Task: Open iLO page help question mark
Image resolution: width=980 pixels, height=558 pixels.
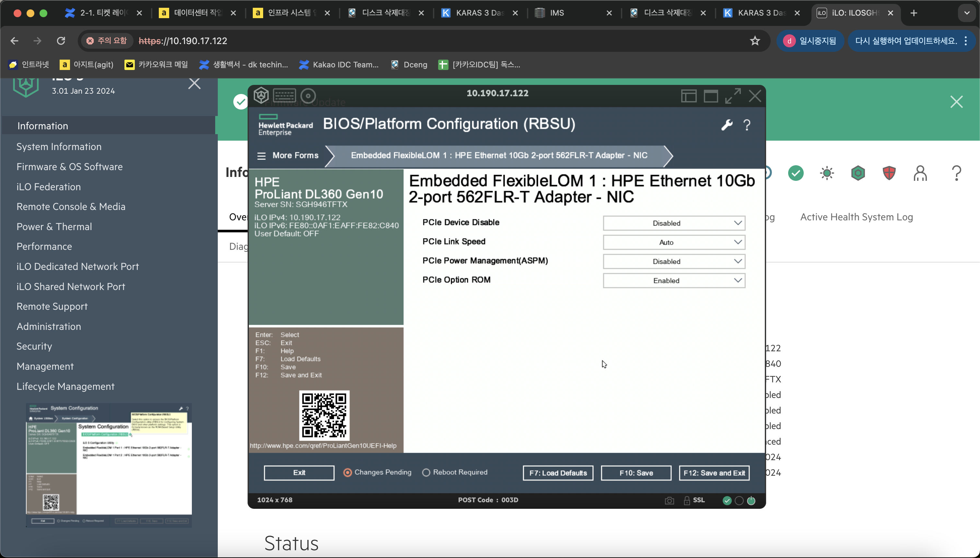Action: tap(957, 173)
